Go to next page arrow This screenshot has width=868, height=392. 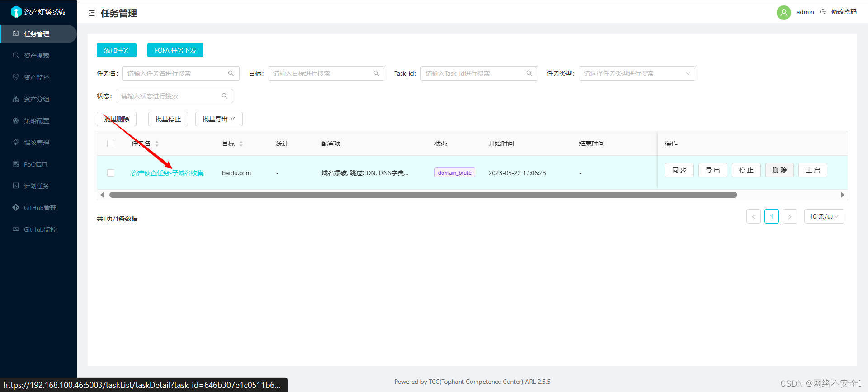tap(790, 216)
